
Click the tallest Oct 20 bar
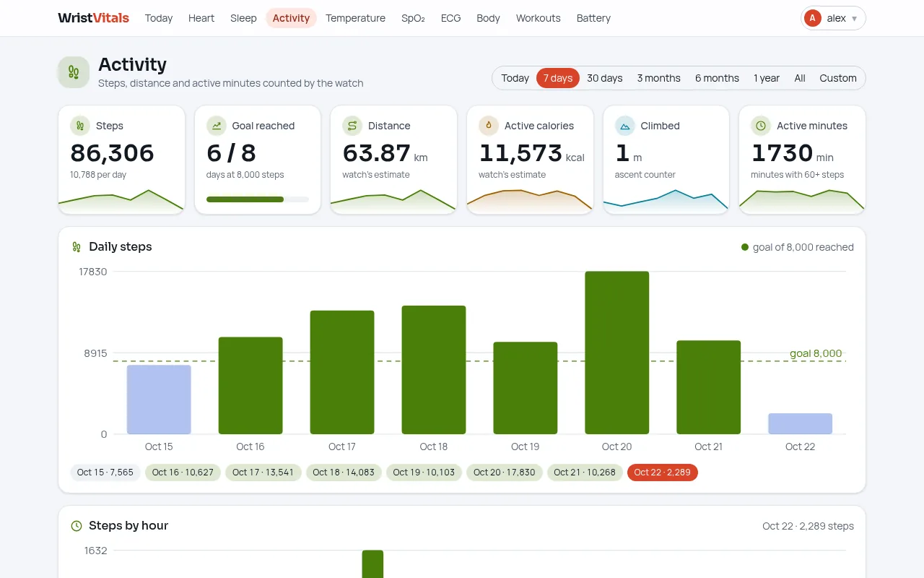(x=617, y=353)
